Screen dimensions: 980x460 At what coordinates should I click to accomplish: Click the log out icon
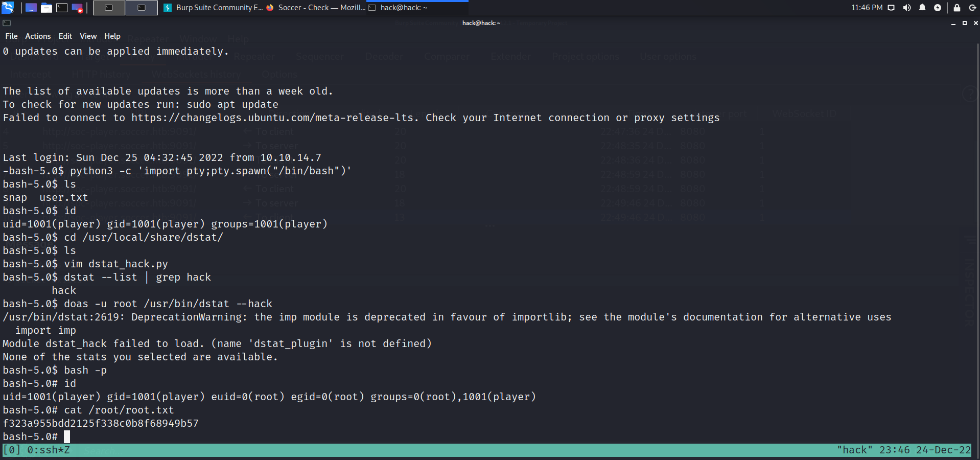pos(972,8)
